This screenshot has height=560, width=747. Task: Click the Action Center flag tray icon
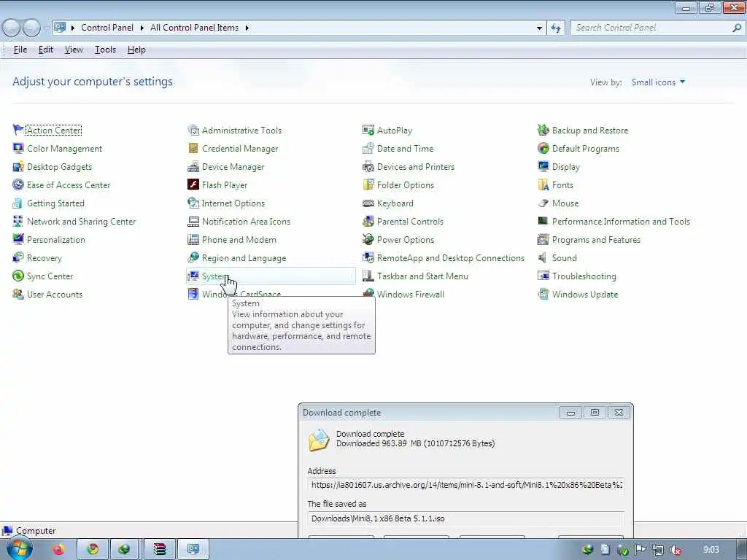click(x=640, y=550)
